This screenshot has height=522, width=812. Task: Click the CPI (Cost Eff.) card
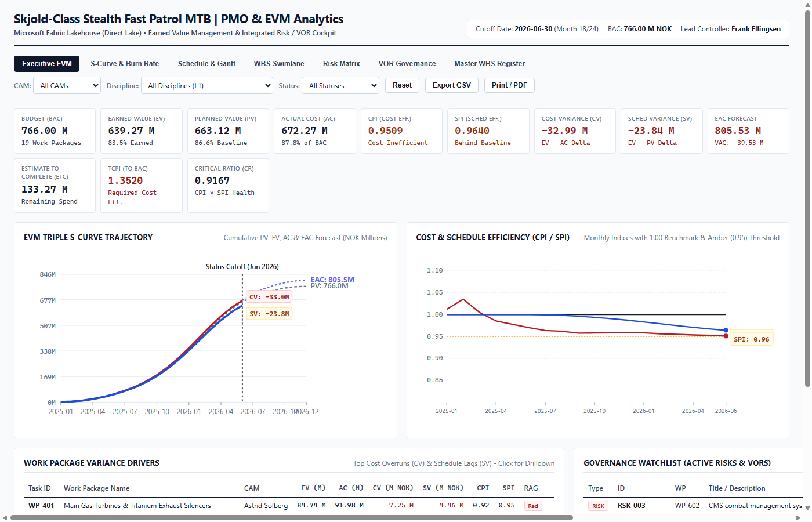pos(401,131)
